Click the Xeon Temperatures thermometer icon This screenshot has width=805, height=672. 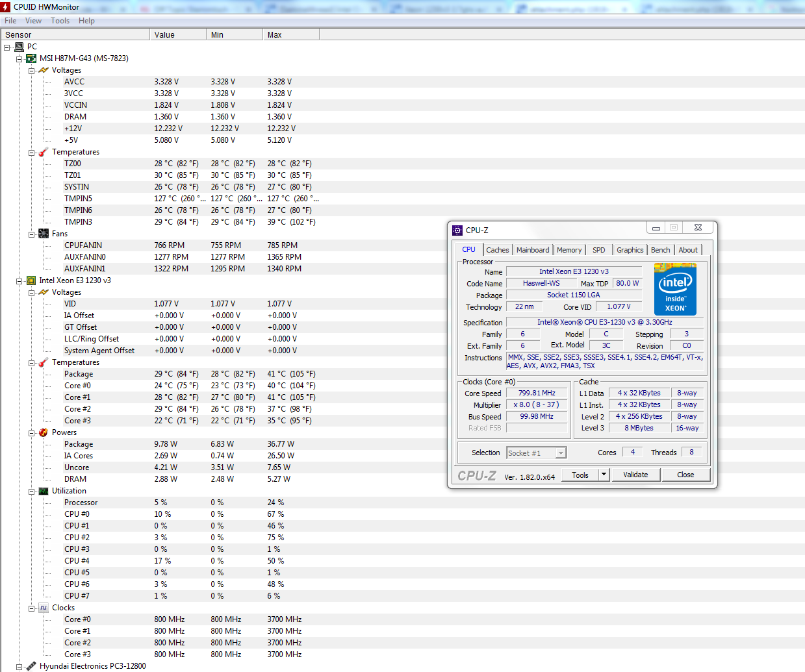click(44, 362)
